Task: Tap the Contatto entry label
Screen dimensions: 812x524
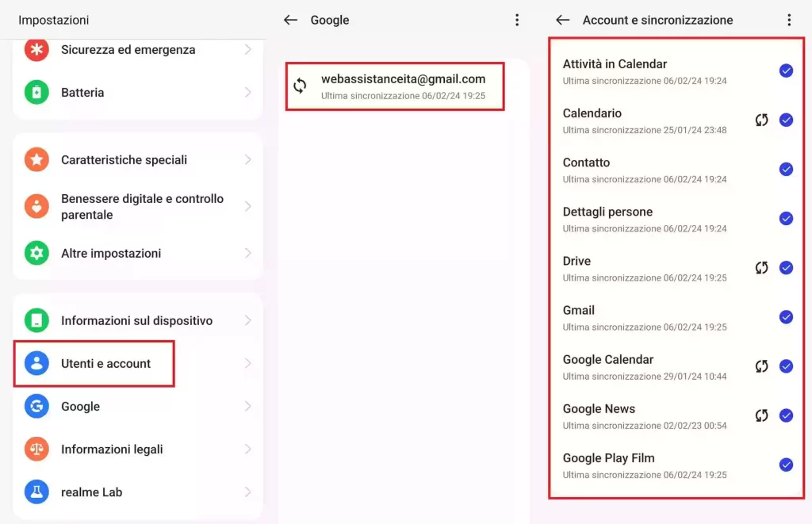Action: click(586, 163)
